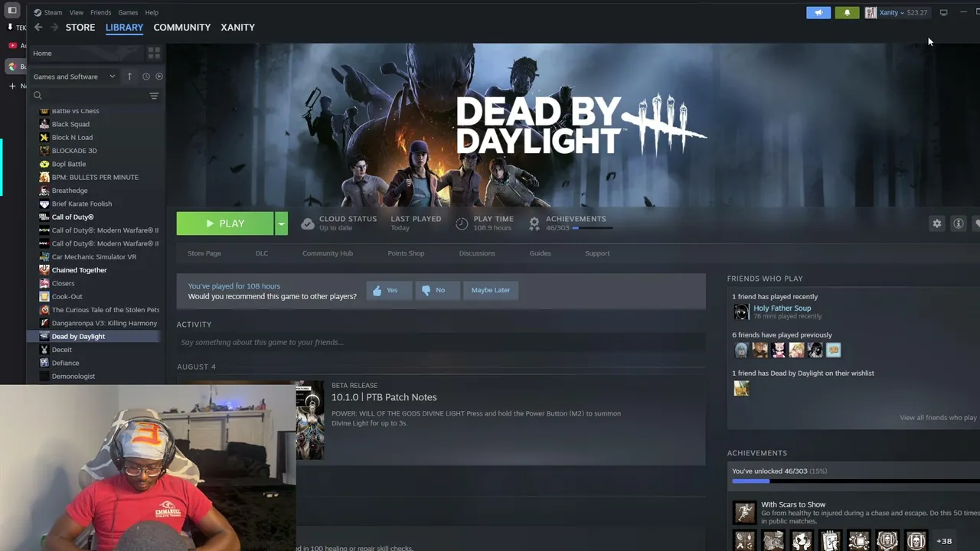Switch library to grid collections view
The image size is (980, 551).
(x=154, y=53)
